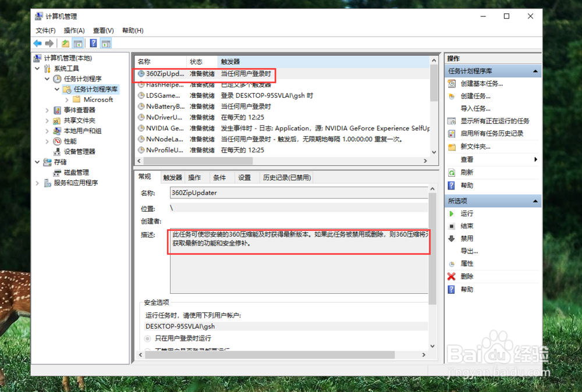
Task: Expand the 服务和应用程序 node arrow
Action: (37, 183)
